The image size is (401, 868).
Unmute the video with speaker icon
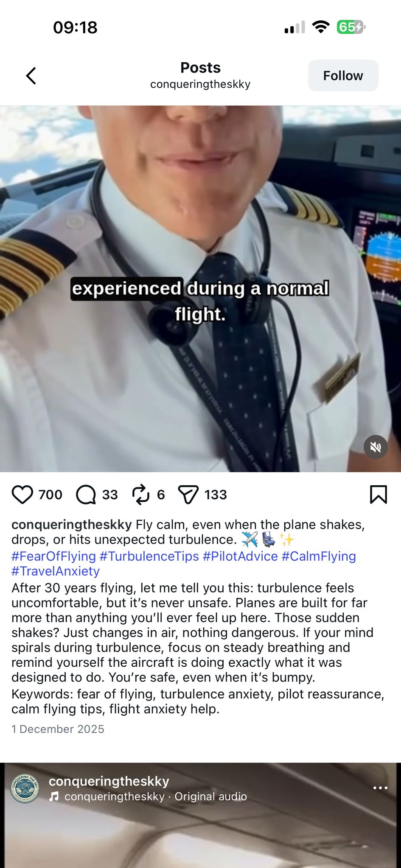pyautogui.click(x=376, y=447)
